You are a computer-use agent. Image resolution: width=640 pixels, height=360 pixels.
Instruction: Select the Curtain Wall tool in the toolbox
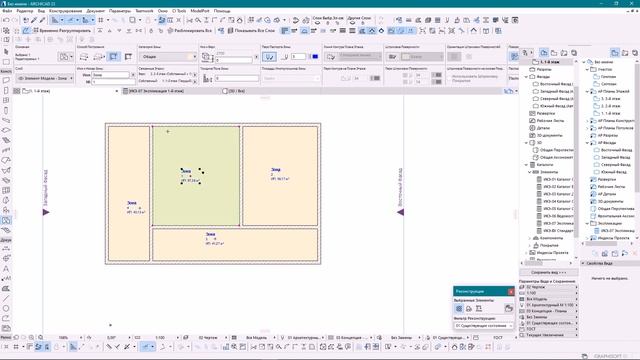click(6, 190)
